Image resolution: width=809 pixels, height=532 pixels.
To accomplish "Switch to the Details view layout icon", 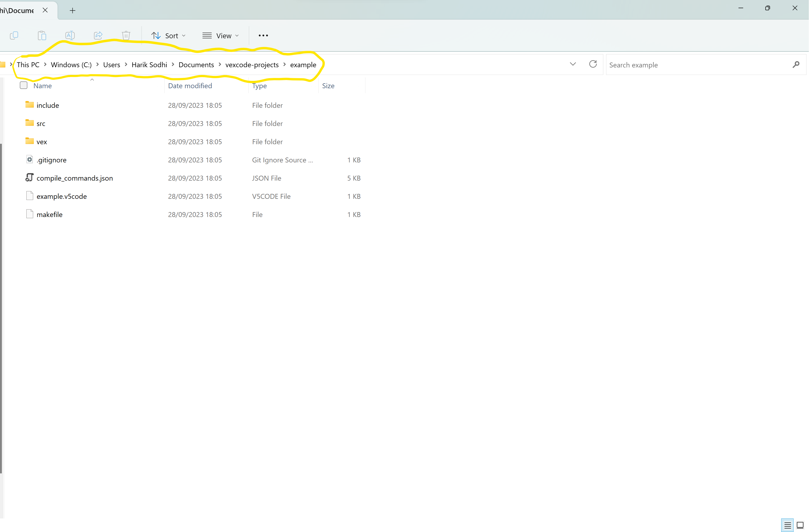I will [x=787, y=525].
